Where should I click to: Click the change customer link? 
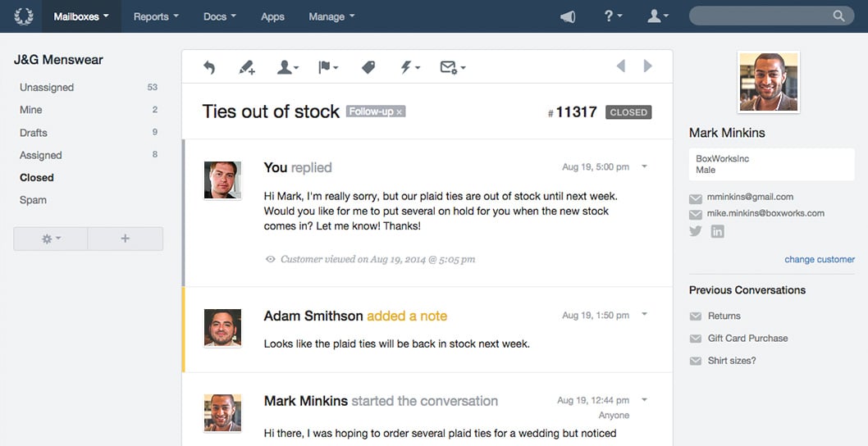coord(820,259)
